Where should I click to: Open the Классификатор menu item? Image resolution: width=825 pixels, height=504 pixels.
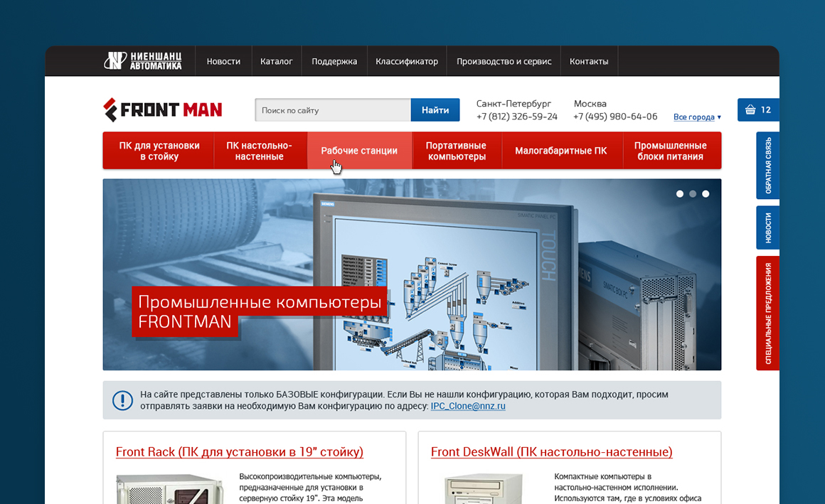tap(407, 61)
